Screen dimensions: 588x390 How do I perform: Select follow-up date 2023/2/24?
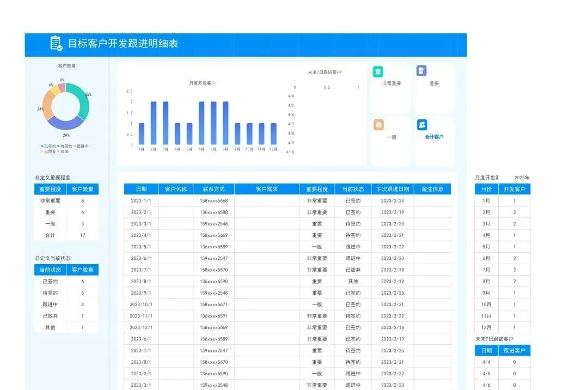click(392, 200)
